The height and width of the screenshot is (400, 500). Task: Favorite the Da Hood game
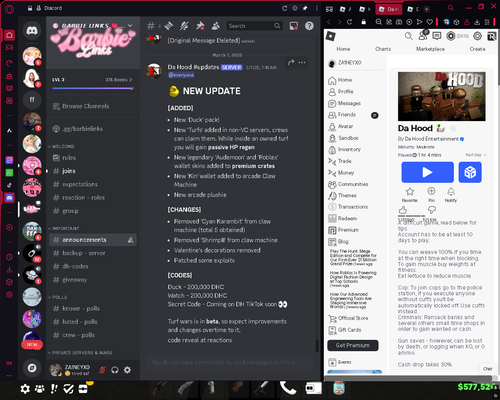410,195
